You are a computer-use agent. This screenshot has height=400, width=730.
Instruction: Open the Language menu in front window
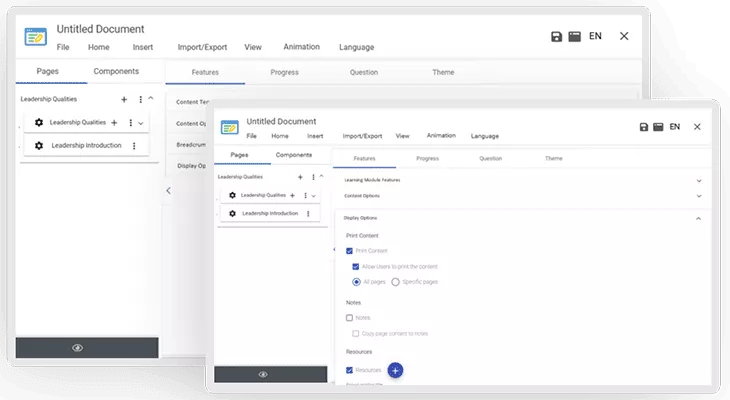click(485, 136)
